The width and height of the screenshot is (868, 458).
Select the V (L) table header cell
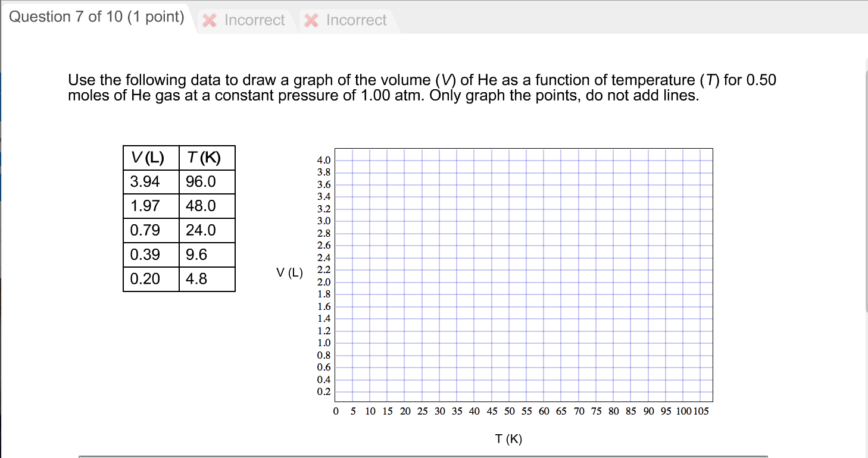[x=150, y=157]
